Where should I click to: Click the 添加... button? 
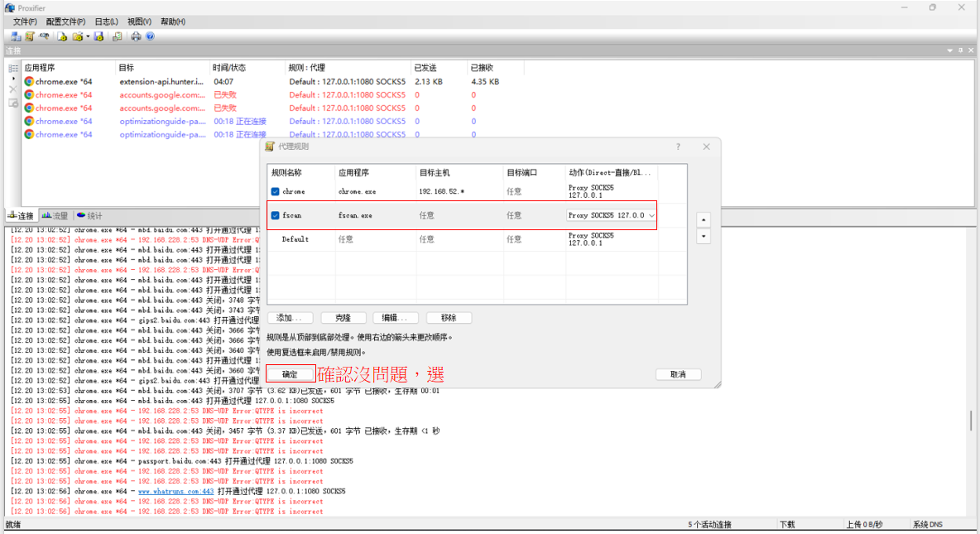tap(290, 318)
